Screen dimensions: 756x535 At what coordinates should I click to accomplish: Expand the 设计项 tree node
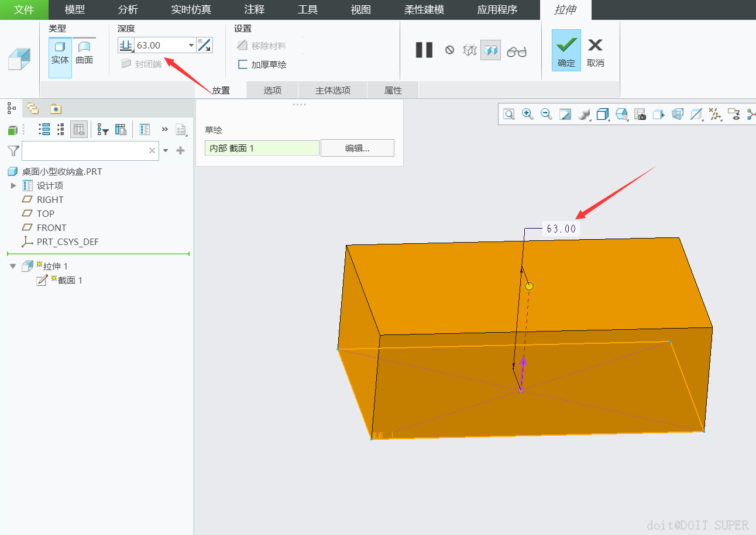point(13,185)
